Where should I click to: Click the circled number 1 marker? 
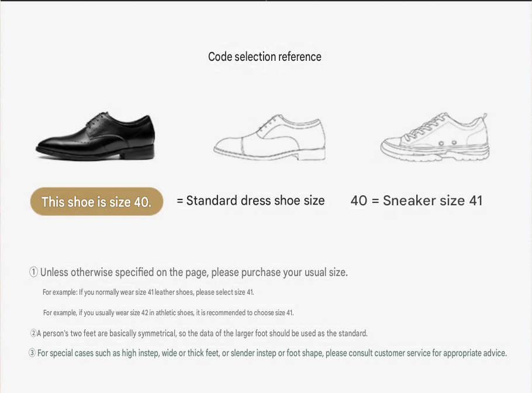click(33, 272)
